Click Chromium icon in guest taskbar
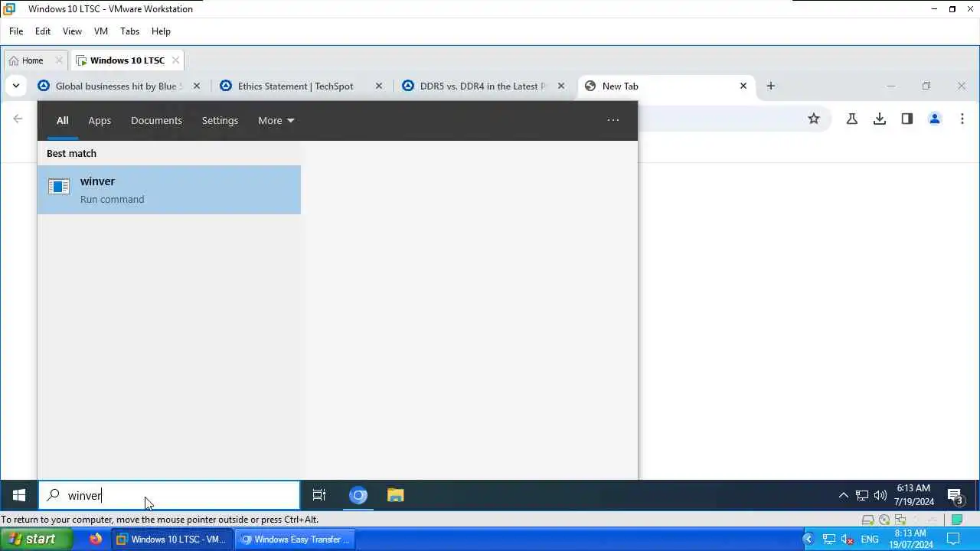 (358, 495)
